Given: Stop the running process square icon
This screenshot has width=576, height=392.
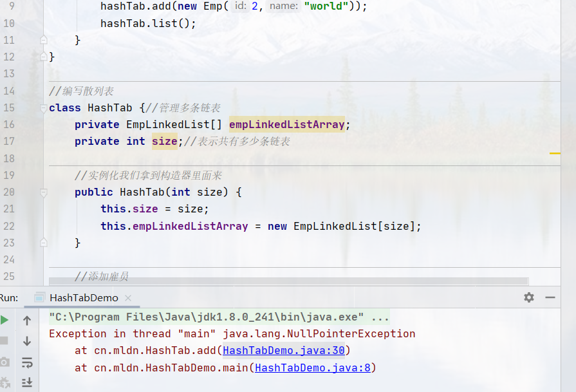Looking at the screenshot, I should 4,341.
